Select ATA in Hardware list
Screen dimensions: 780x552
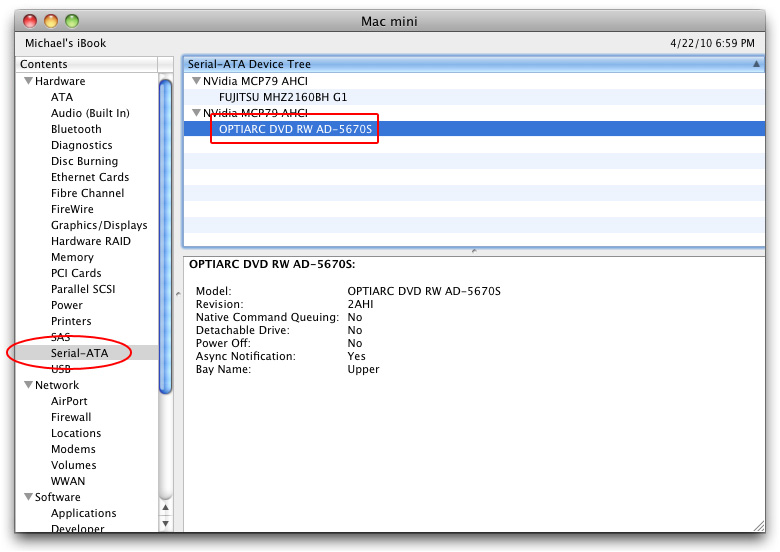[62, 97]
